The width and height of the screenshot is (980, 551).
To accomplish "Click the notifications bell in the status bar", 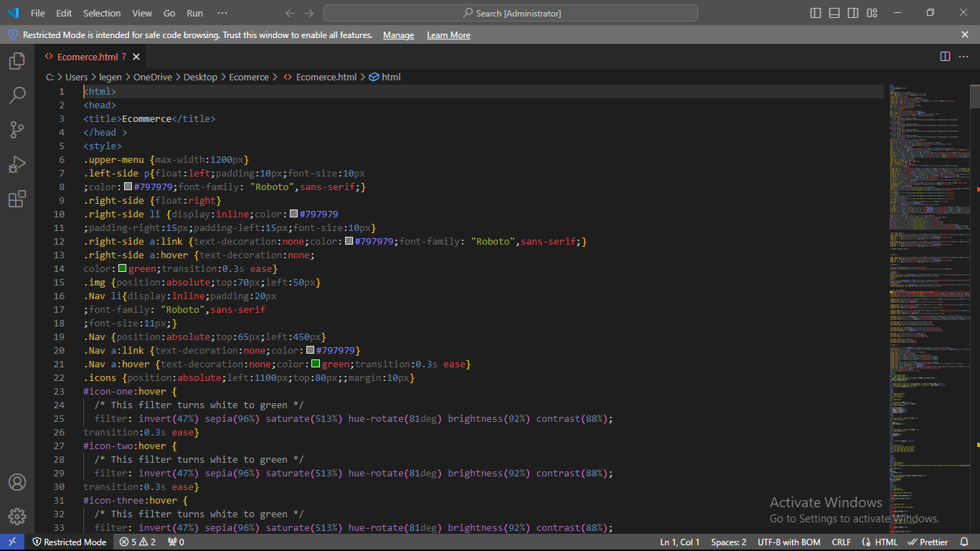I will pyautogui.click(x=965, y=542).
